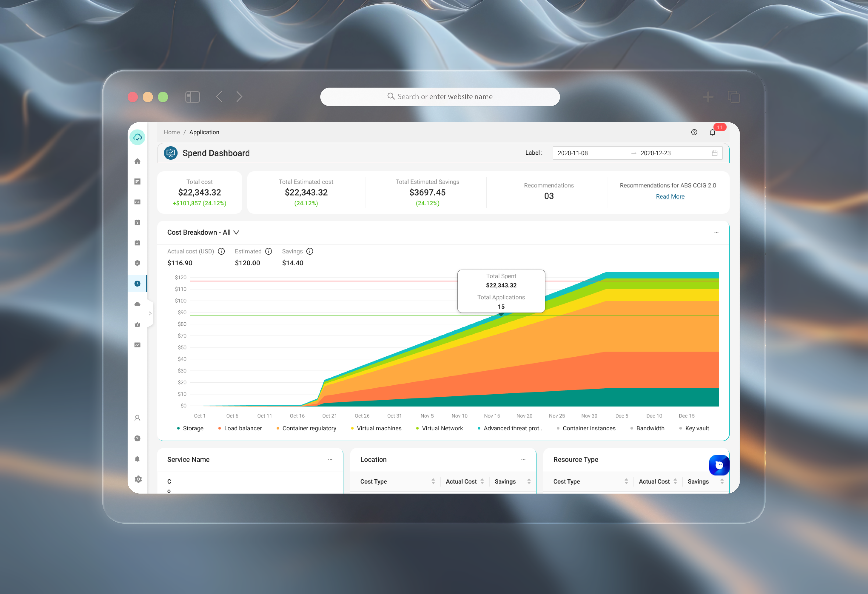Screen dimensions: 868x594
Task: Open the user profile icon in sidebar
Action: tap(138, 418)
